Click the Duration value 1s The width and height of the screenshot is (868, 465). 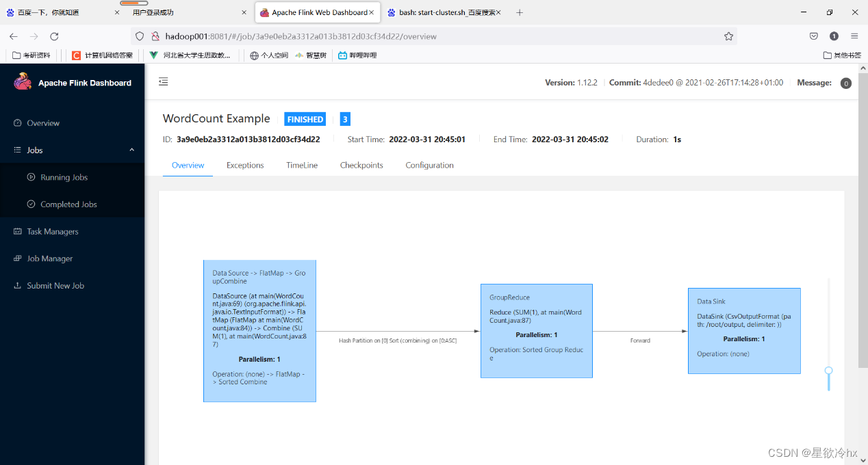tap(677, 139)
